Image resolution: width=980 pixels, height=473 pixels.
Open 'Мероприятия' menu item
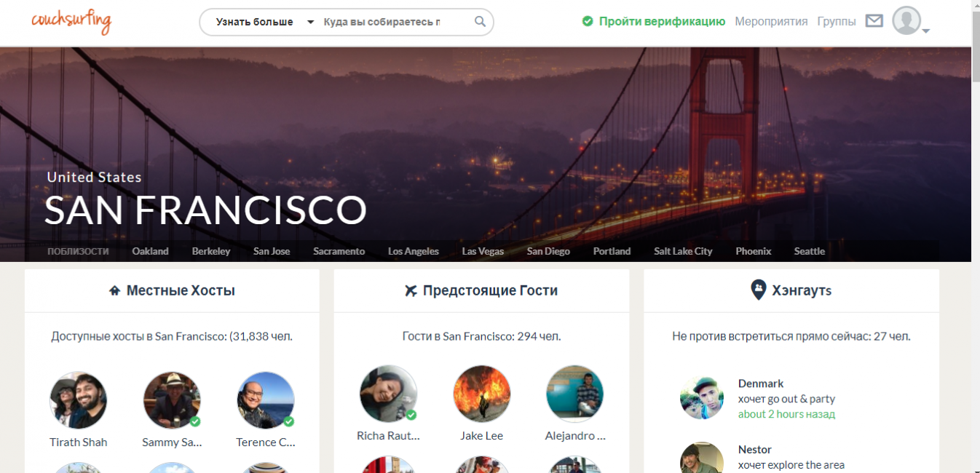pos(771,21)
